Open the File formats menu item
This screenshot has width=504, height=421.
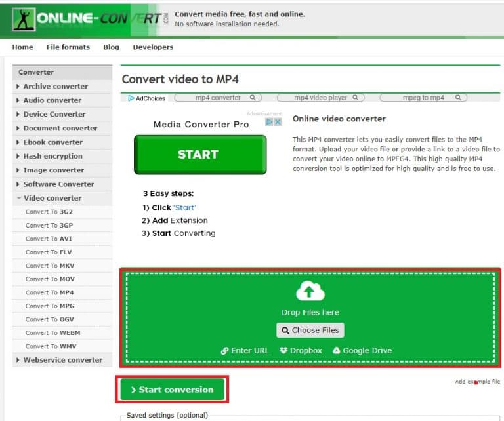68,47
